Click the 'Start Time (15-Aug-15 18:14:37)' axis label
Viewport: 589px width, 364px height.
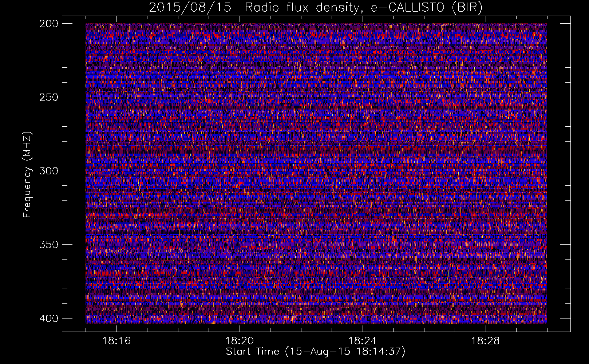point(316,352)
